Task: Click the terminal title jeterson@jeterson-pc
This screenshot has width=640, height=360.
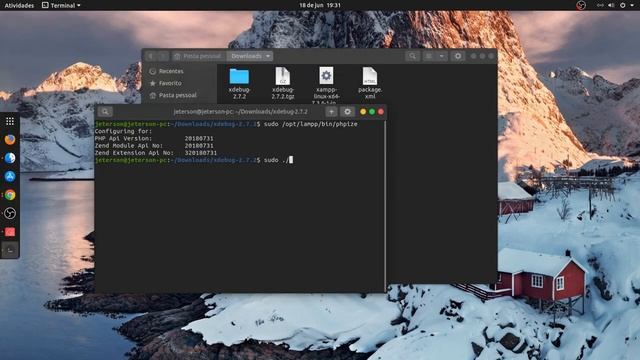Action: pyautogui.click(x=240, y=111)
